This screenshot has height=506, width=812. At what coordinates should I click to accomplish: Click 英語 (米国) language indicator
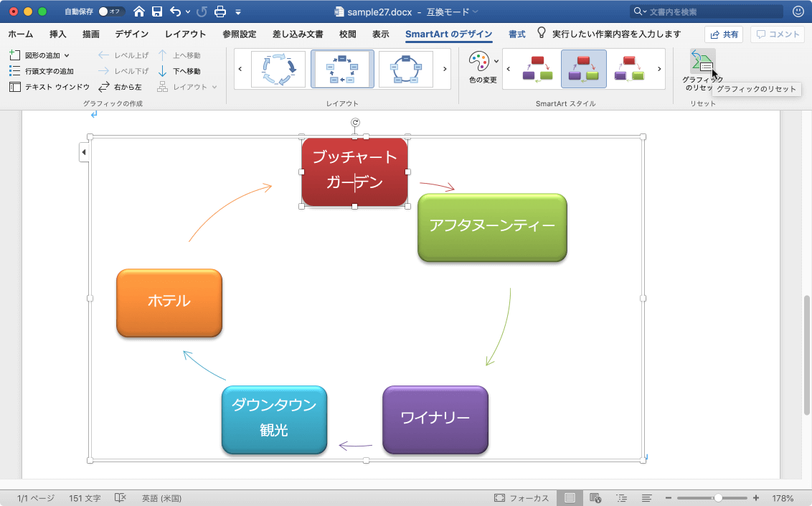[x=161, y=498]
